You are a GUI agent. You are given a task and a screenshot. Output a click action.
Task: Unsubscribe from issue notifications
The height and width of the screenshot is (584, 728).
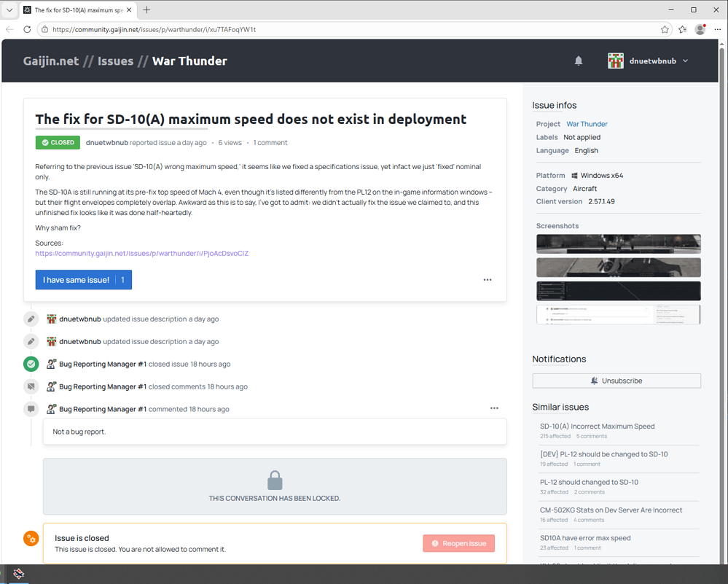pos(616,381)
